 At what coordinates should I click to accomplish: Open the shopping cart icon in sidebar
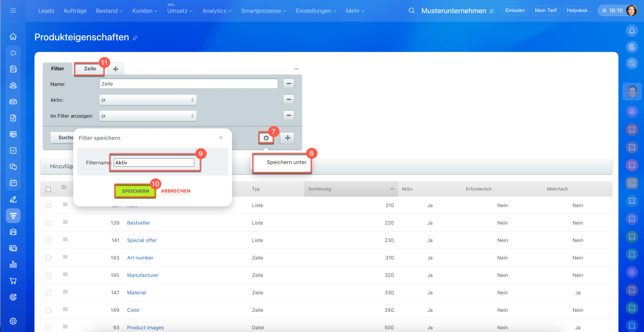13,281
